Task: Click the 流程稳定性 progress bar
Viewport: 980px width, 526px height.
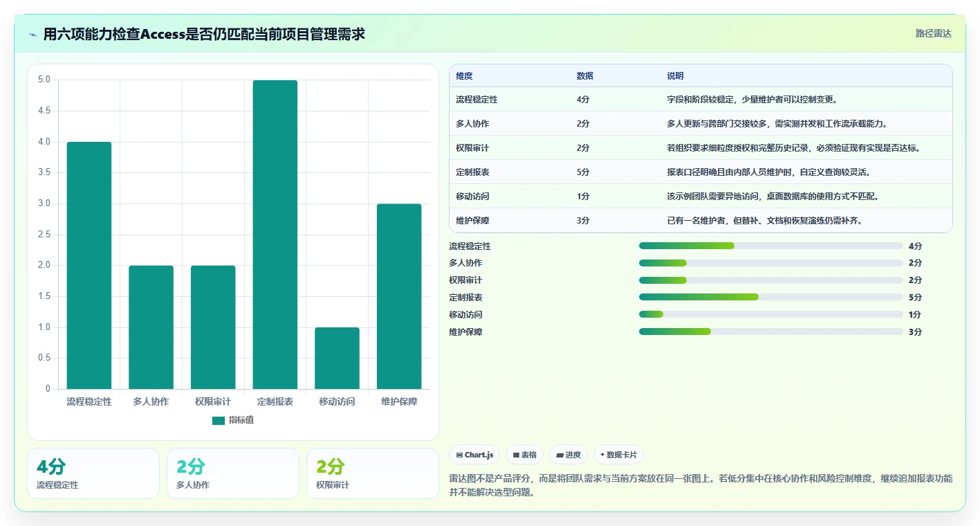Action: pyautogui.click(x=771, y=246)
